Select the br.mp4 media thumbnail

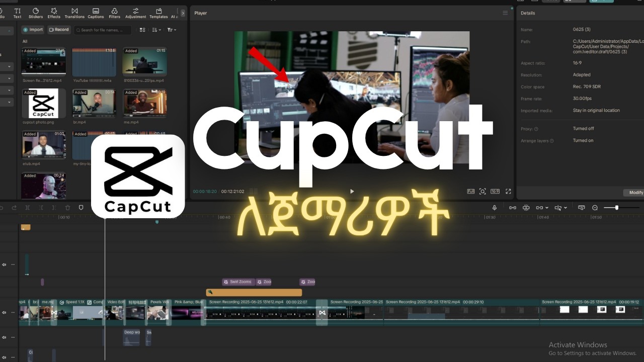(x=94, y=103)
